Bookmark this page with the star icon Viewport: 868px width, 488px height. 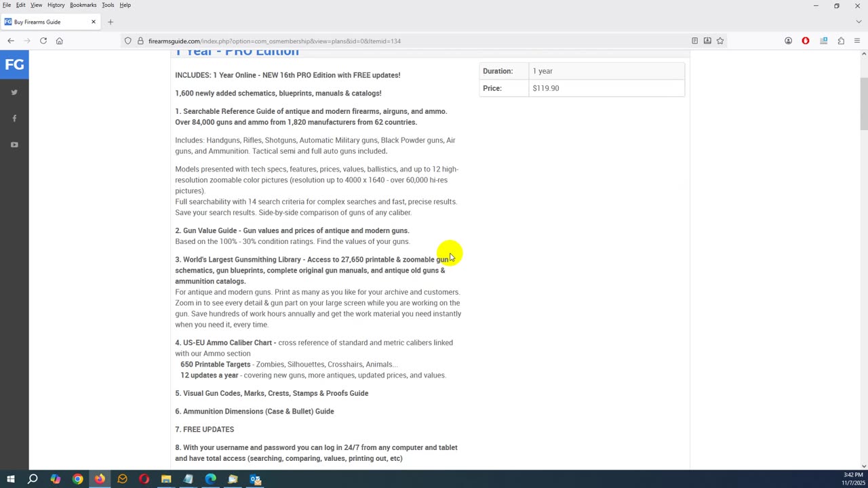(x=720, y=41)
